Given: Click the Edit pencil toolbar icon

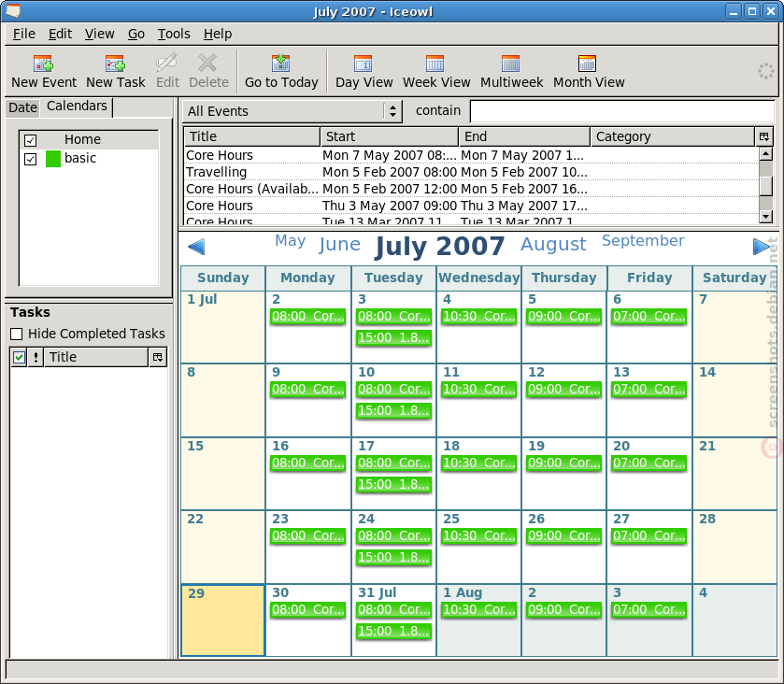Looking at the screenshot, I should [166, 64].
